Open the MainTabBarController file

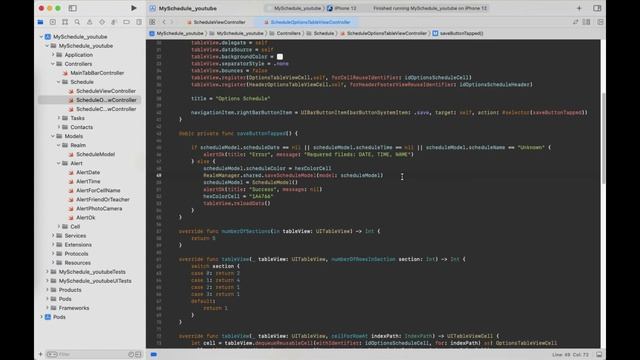coord(93,73)
